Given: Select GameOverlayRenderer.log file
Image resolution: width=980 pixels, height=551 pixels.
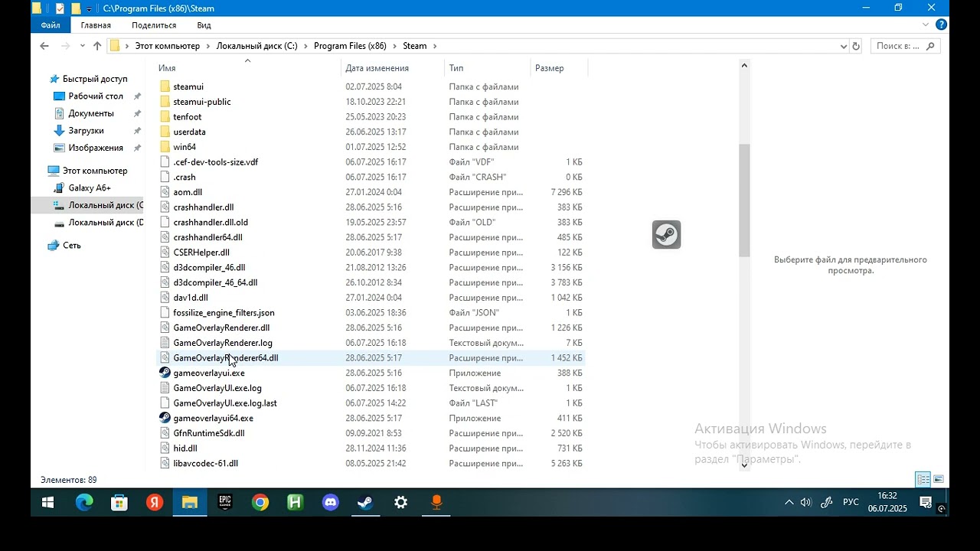Looking at the screenshot, I should (223, 343).
